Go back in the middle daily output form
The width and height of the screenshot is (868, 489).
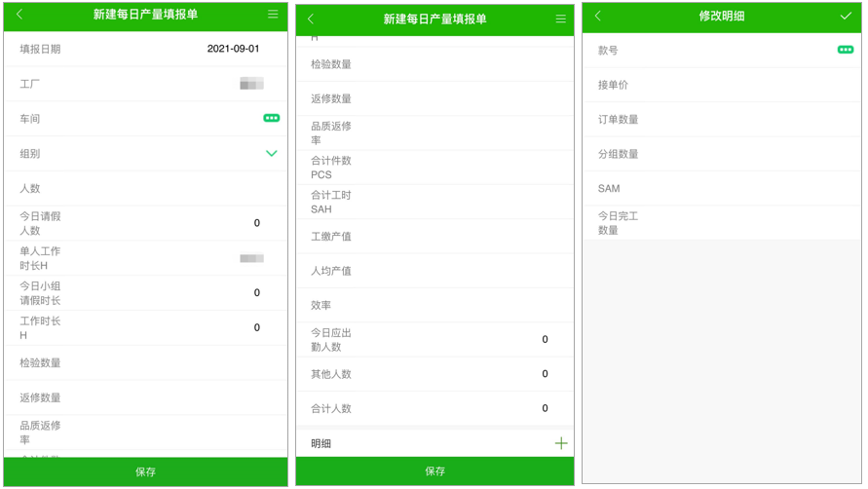tap(311, 19)
